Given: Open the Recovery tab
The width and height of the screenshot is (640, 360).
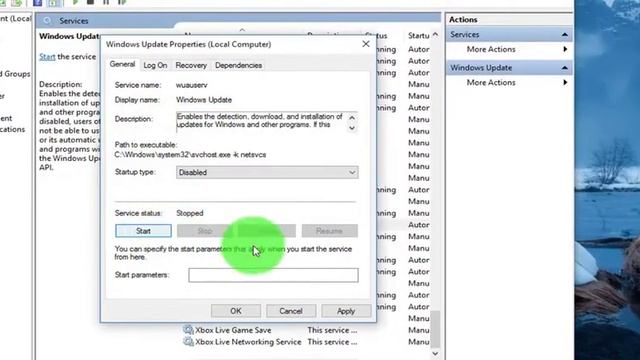Looking at the screenshot, I should pyautogui.click(x=191, y=65).
